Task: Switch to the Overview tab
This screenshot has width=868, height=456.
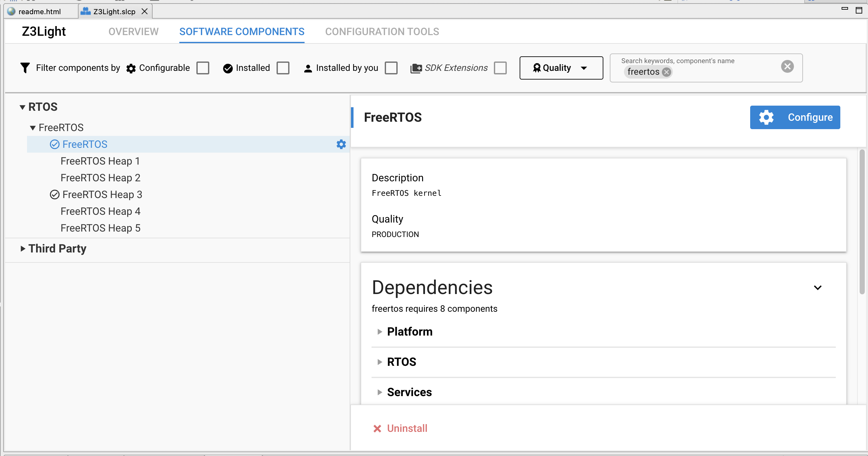Action: [x=133, y=31]
